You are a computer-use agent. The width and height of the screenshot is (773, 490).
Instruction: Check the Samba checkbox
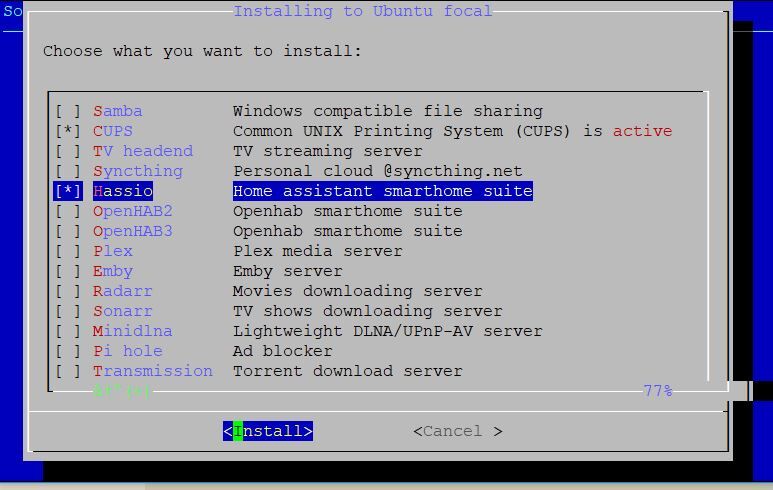(x=68, y=111)
